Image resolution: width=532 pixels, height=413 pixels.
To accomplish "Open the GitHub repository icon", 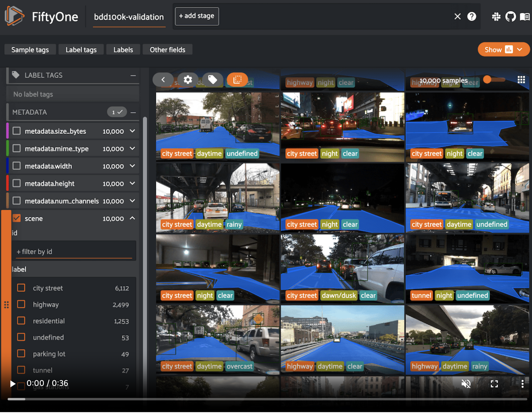I will 511,16.
